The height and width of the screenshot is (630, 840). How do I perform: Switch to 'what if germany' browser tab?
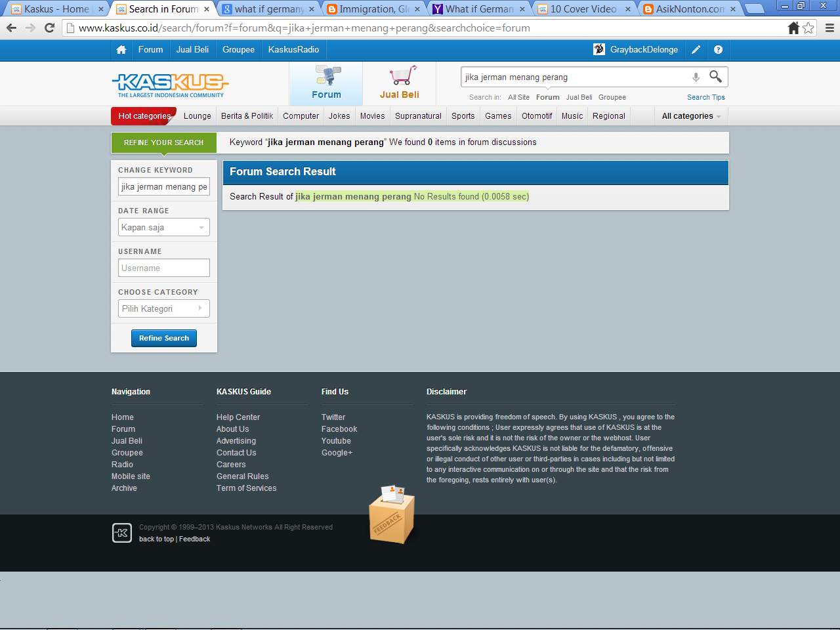[x=269, y=9]
